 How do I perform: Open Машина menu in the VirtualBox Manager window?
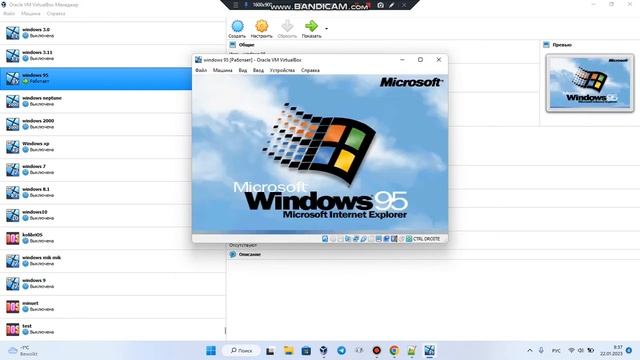click(x=31, y=13)
